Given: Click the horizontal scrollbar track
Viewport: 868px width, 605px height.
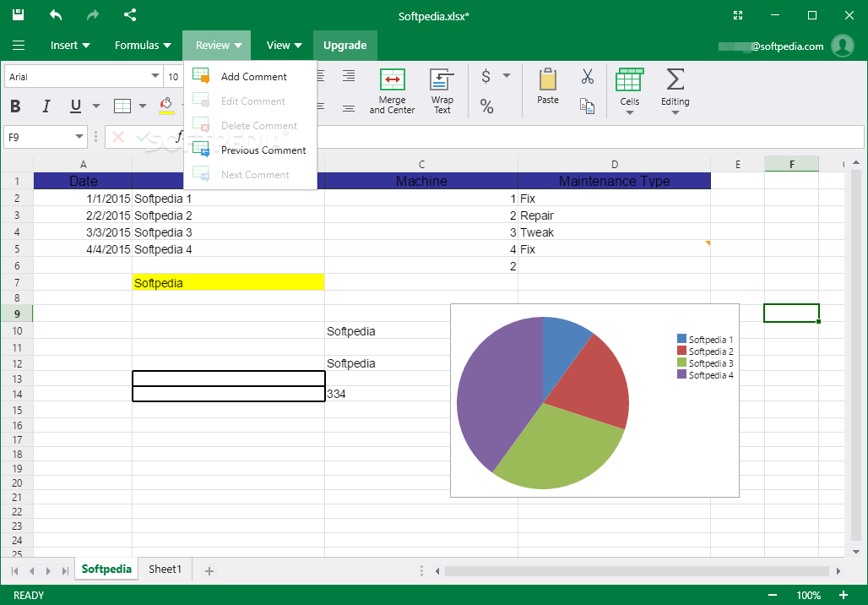Looking at the screenshot, I should pos(637,570).
